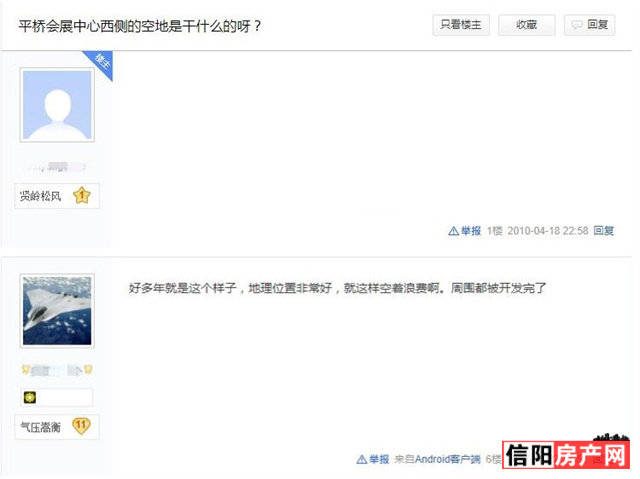Bookmark the thread with 收藏 button
640x479 pixels.
(x=527, y=25)
